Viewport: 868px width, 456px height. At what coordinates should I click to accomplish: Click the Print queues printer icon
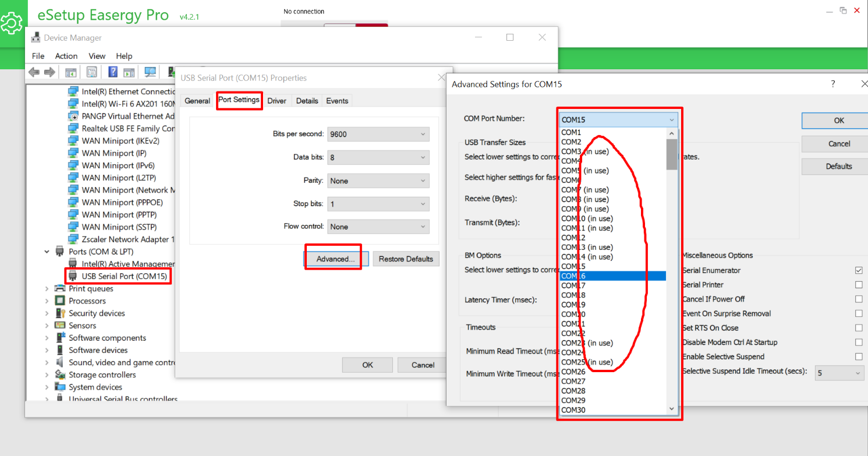coord(59,288)
